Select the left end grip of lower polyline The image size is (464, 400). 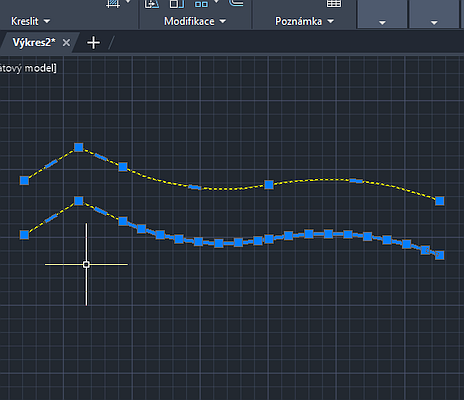pos(24,235)
